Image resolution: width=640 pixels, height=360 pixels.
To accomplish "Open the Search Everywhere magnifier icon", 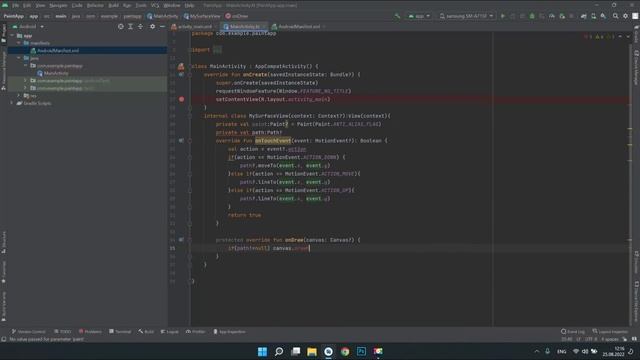I will pyautogui.click(x=616, y=16).
